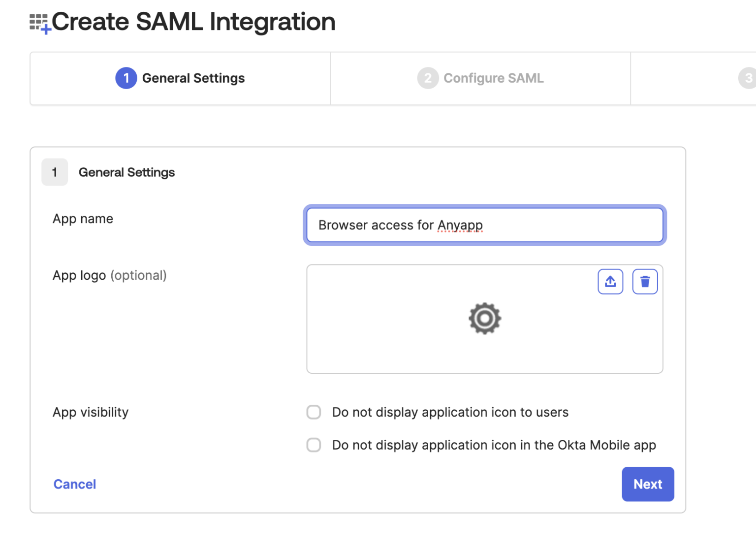Click the misspelled word 'Anyapp'
The image size is (756, 554).
(460, 225)
